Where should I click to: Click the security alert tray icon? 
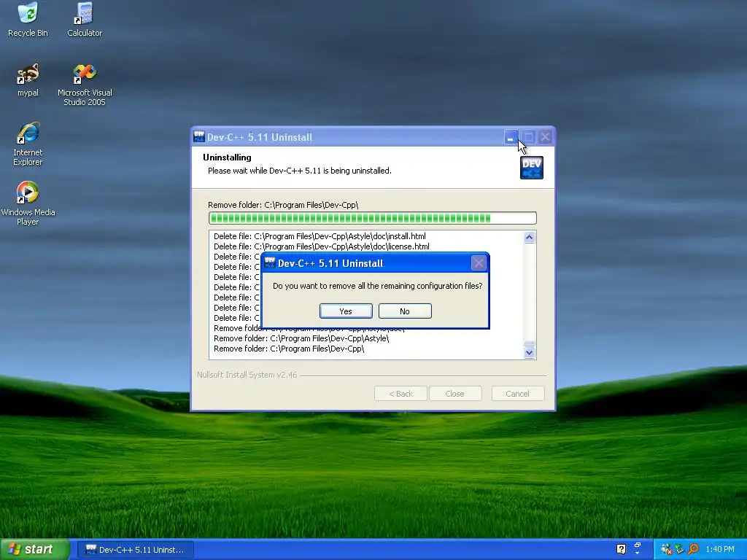(667, 549)
